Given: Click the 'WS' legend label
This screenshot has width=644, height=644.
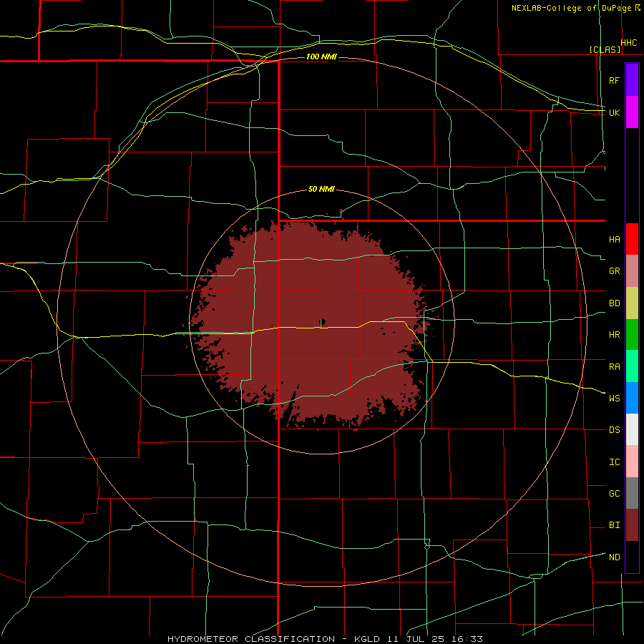Looking at the screenshot, I should [x=615, y=399].
